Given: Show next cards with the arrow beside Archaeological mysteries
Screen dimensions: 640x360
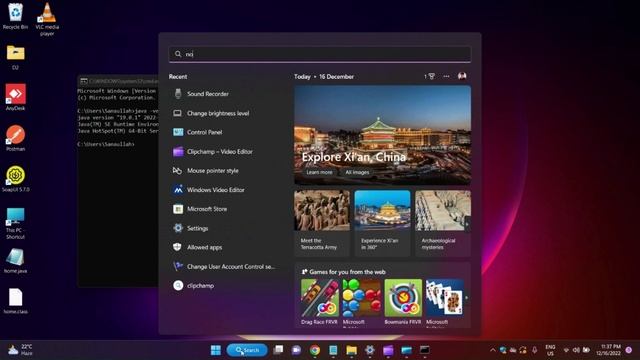Looking at the screenshot, I should (467, 224).
